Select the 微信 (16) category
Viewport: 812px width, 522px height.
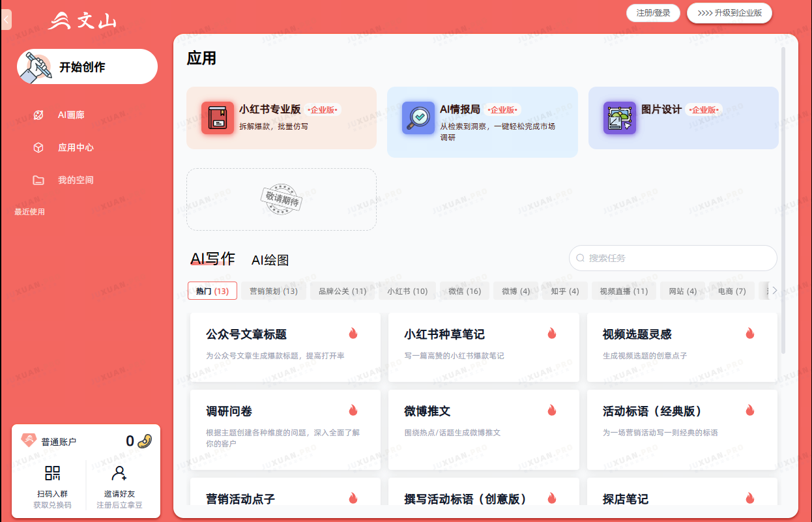(465, 291)
